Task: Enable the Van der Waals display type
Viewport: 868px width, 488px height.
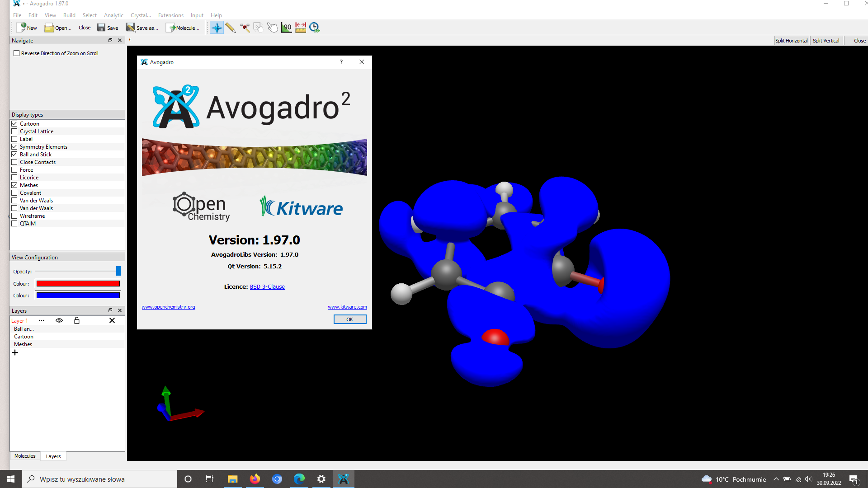Action: click(14, 200)
